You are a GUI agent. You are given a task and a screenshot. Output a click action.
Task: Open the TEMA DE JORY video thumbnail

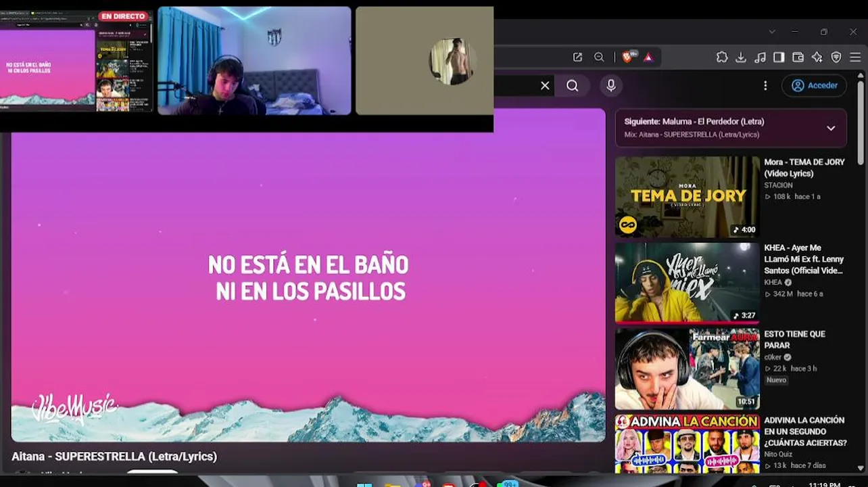[688, 197]
